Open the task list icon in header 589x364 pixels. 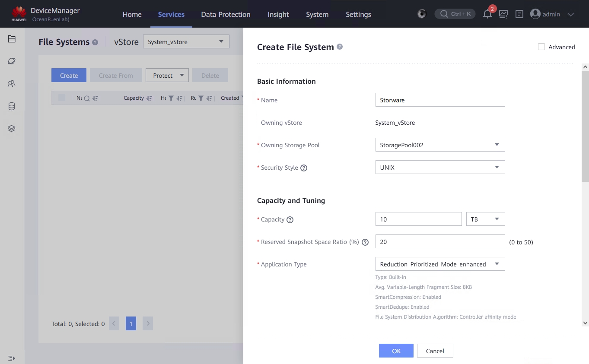[519, 14]
